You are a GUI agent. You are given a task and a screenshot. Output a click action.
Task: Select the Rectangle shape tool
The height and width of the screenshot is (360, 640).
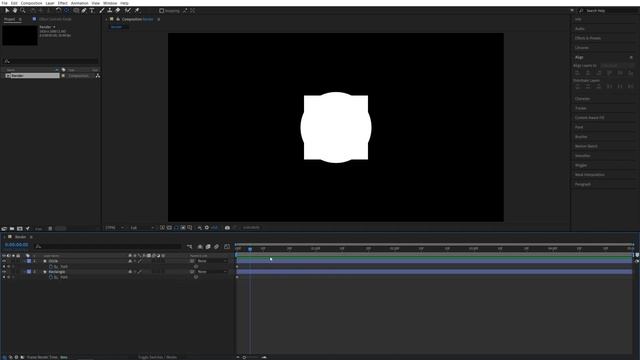click(76, 11)
